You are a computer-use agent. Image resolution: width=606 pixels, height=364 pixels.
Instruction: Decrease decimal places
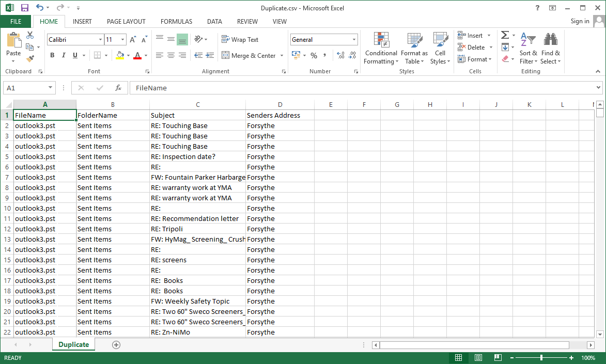pos(352,56)
